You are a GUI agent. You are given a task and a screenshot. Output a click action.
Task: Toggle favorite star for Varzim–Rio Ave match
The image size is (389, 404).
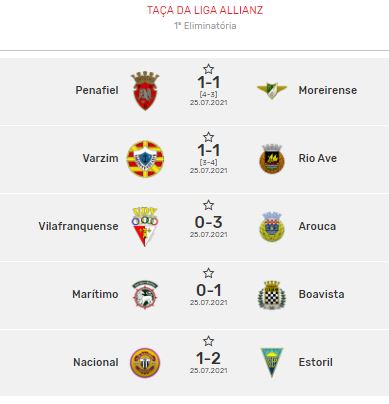tap(208, 137)
